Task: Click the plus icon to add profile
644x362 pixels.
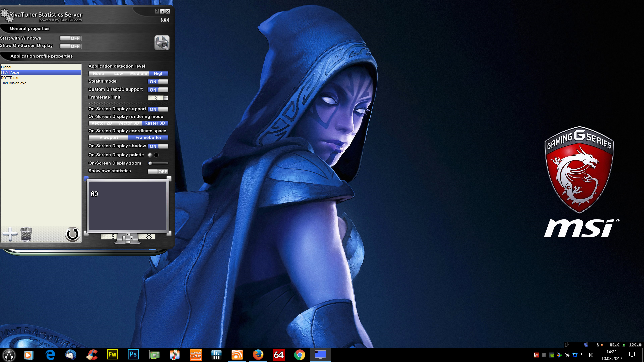Action: click(10, 234)
